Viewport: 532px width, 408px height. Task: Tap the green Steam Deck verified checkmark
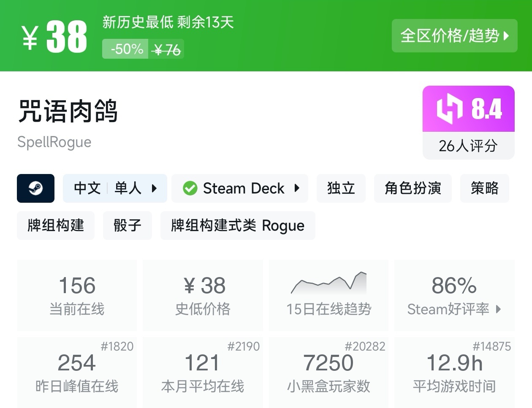(x=190, y=188)
